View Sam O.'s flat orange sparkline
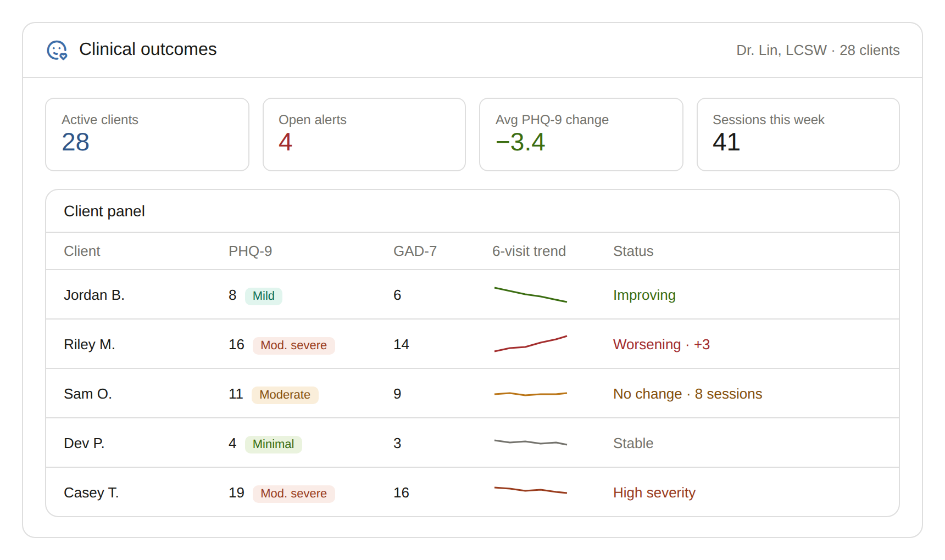The width and height of the screenshot is (945, 560). [531, 394]
